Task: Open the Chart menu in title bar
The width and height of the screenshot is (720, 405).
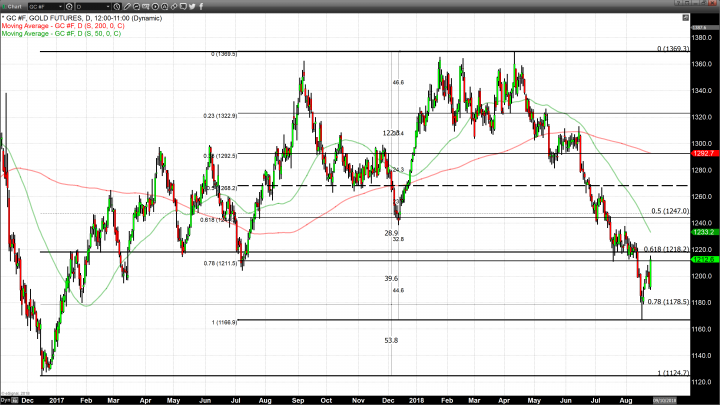Action: [x=12, y=5]
